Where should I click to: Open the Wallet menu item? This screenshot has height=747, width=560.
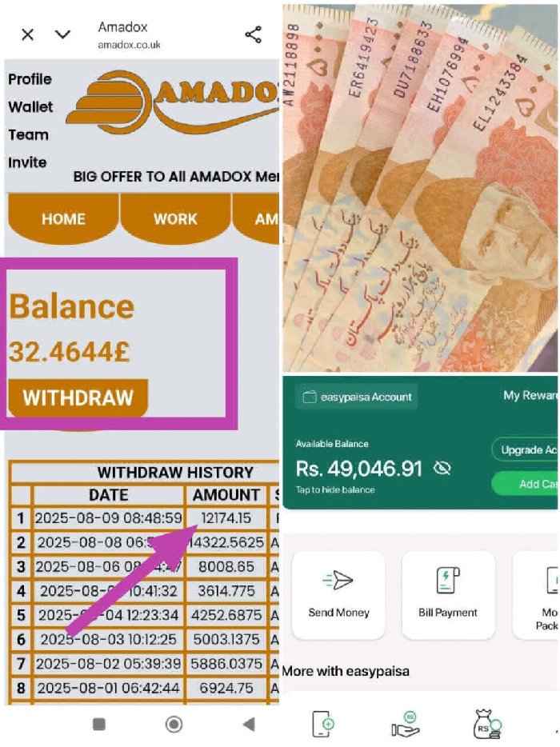[x=30, y=106]
